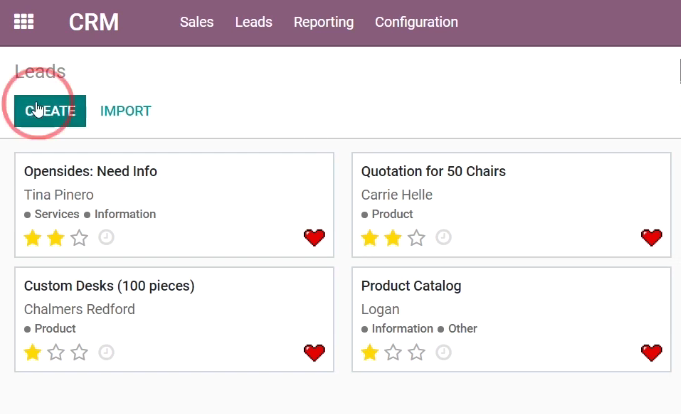Click the heart icon on Opensides: Need Info card

(314, 237)
